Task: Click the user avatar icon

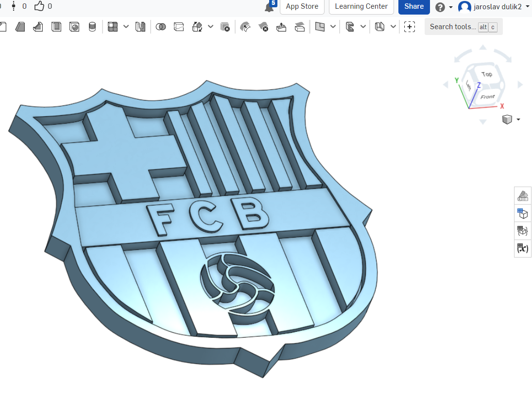Action: pos(464,7)
